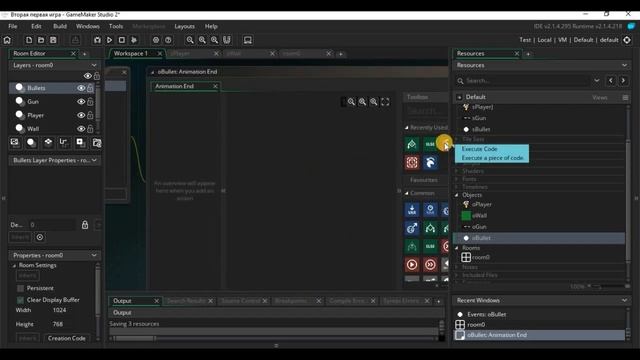Hide the Bullets layer eye icon
The image size is (640, 360).
[81, 88]
